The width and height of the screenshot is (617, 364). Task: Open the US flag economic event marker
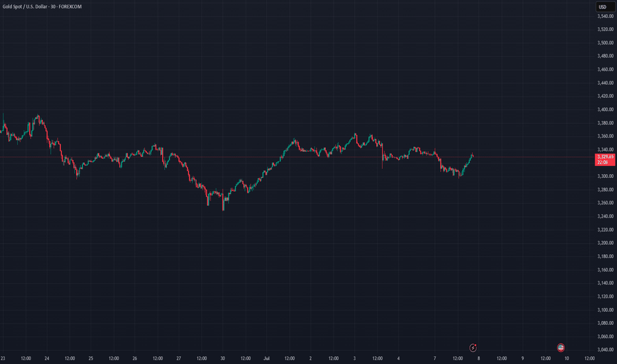561,347
